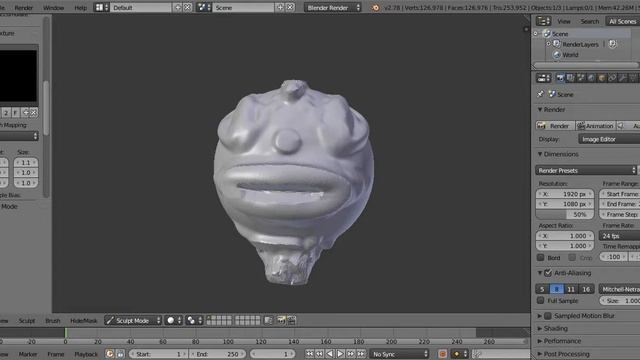Click the Render button
The image size is (640, 360).
click(555, 126)
